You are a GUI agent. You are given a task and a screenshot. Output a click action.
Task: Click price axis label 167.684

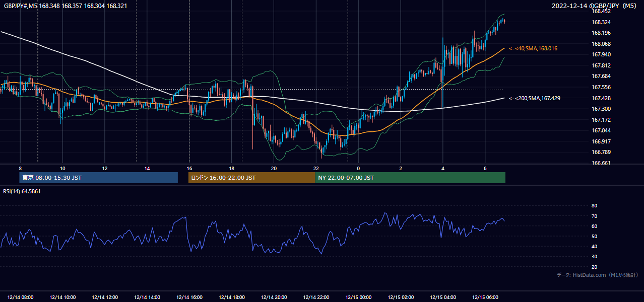coord(601,76)
